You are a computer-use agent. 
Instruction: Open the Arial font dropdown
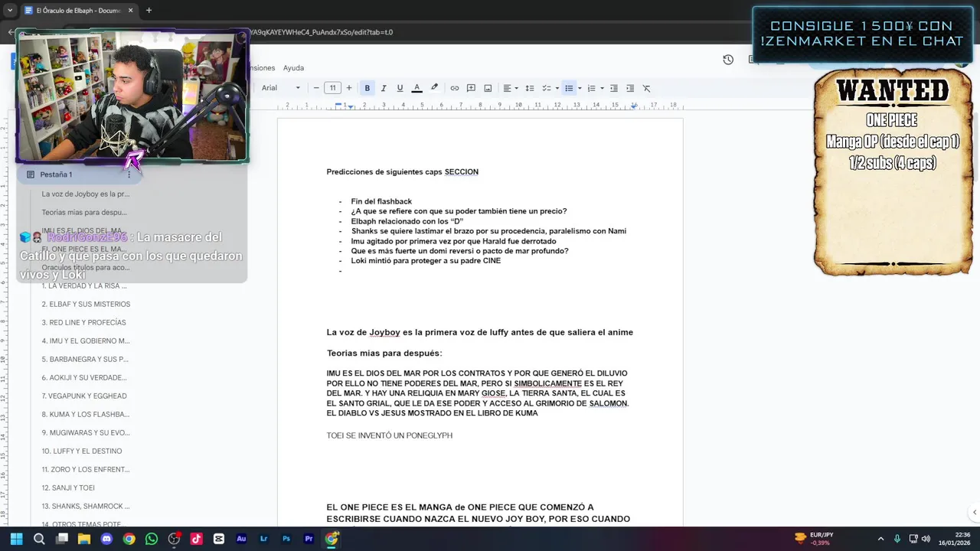pyautogui.click(x=280, y=88)
